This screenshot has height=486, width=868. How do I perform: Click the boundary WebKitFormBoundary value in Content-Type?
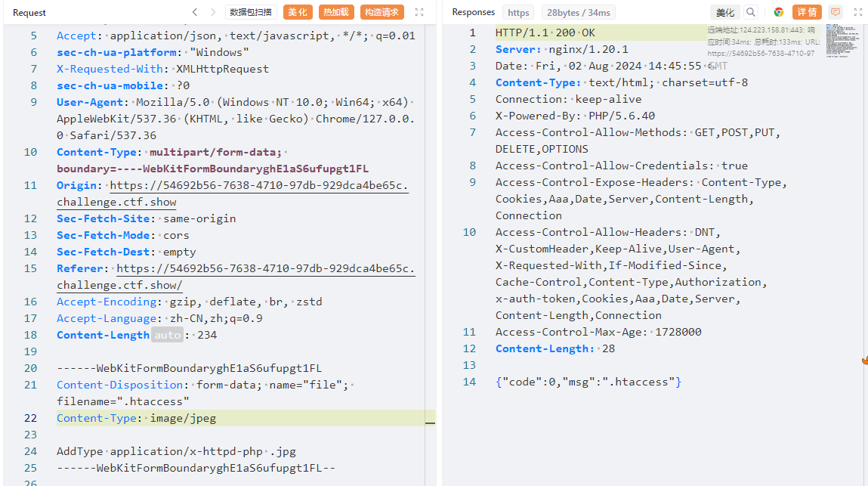[212, 169]
